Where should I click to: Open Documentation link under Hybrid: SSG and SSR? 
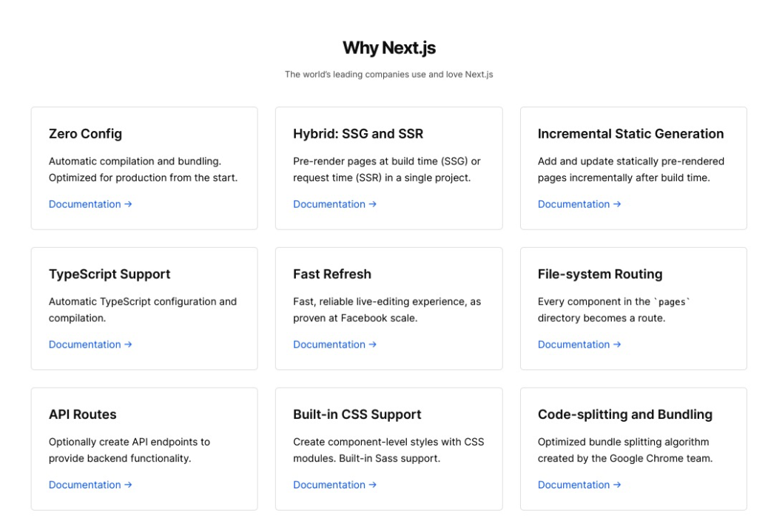pyautogui.click(x=334, y=204)
